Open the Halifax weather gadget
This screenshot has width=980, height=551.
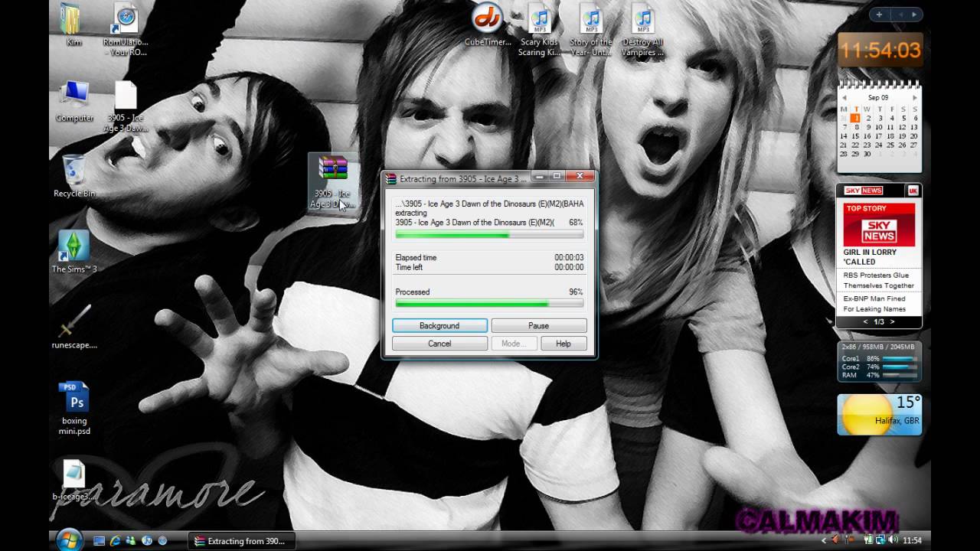coord(879,415)
